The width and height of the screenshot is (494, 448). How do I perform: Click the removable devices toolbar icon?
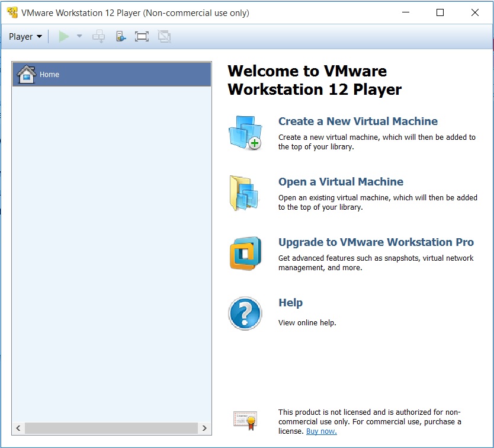click(121, 37)
